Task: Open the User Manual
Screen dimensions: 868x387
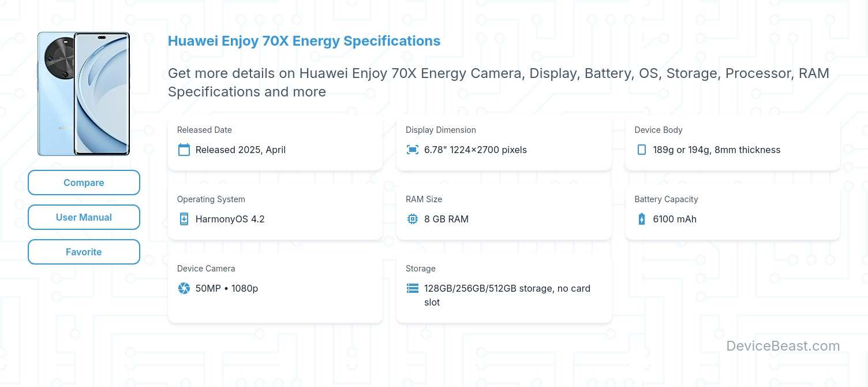Action: [x=84, y=217]
